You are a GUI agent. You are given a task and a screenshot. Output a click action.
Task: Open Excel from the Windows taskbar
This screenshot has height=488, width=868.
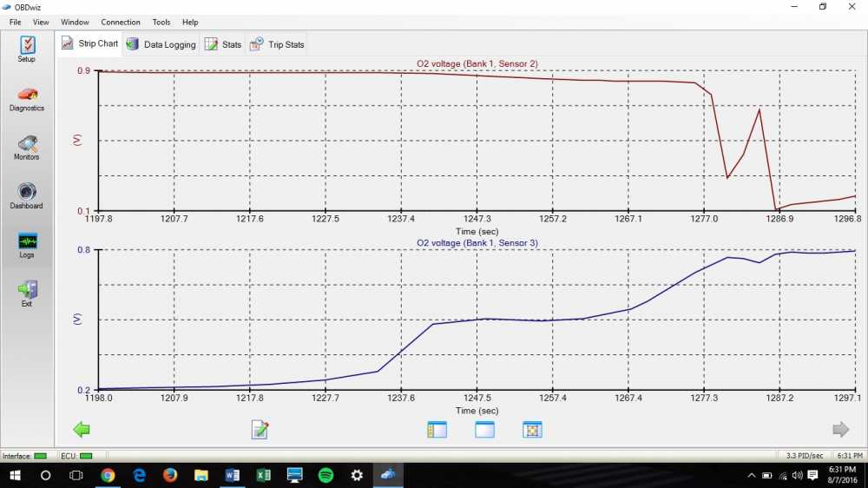pos(263,475)
